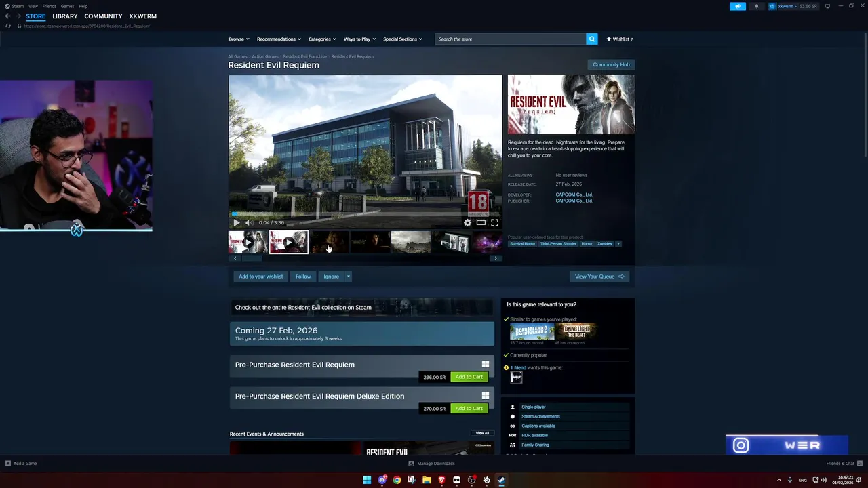The width and height of the screenshot is (868, 488).
Task: Reload the page with the refresh icon
Action: click(x=7, y=26)
